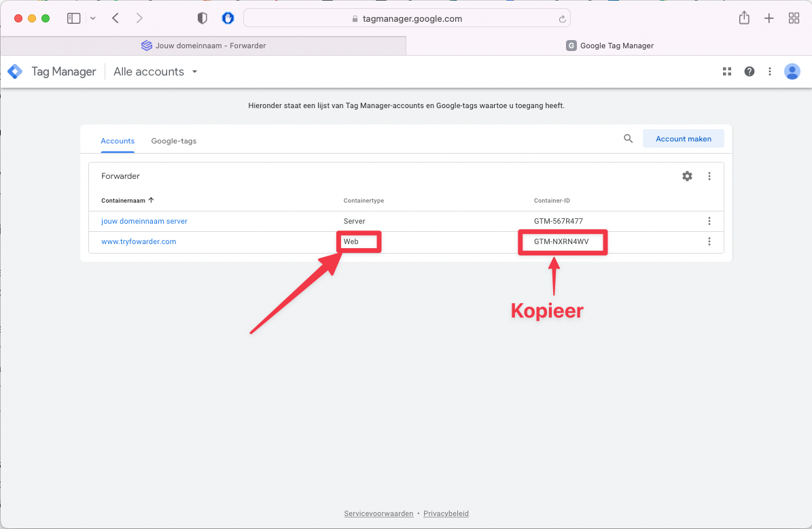Open Forwarder account settings gear
This screenshot has height=529, width=812.
[687, 176]
